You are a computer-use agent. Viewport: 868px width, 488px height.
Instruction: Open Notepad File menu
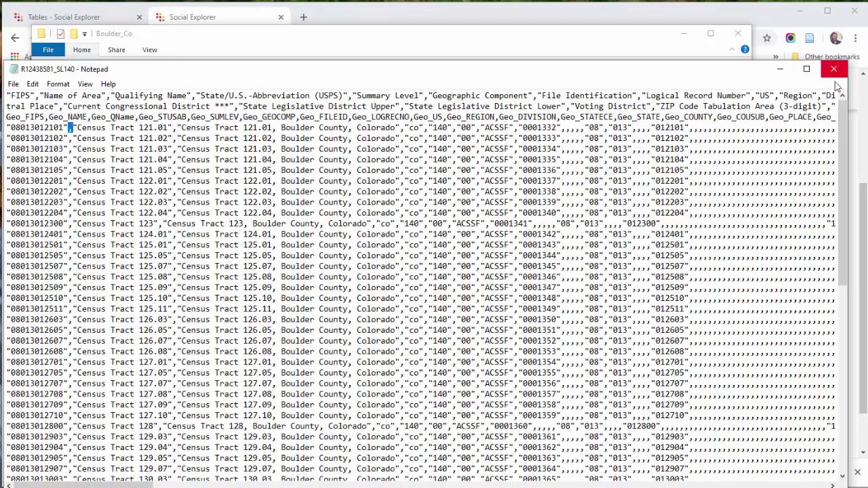13,84
